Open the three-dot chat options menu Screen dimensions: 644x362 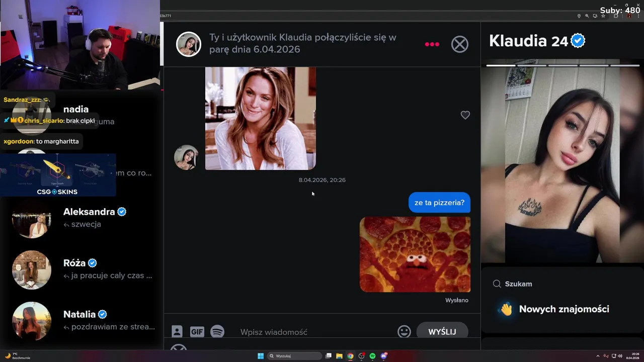click(x=432, y=44)
